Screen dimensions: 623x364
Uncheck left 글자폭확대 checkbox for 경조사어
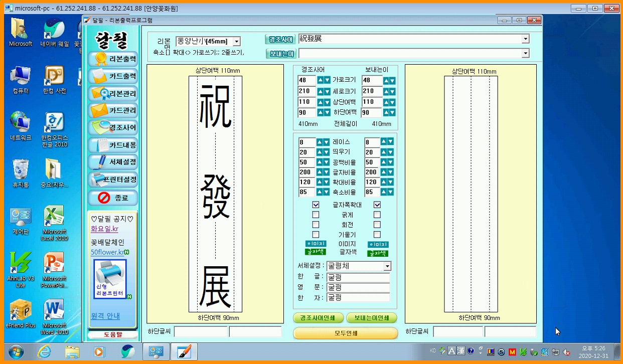pyautogui.click(x=316, y=205)
